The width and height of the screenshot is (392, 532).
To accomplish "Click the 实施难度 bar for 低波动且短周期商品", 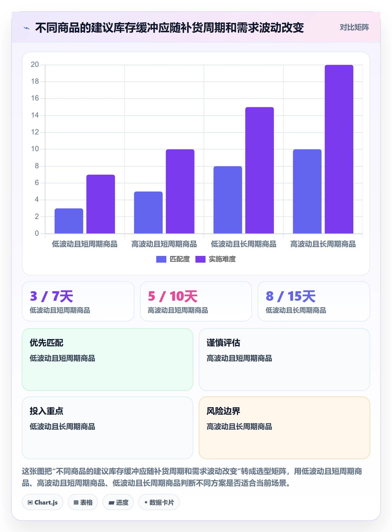I will [x=101, y=204].
